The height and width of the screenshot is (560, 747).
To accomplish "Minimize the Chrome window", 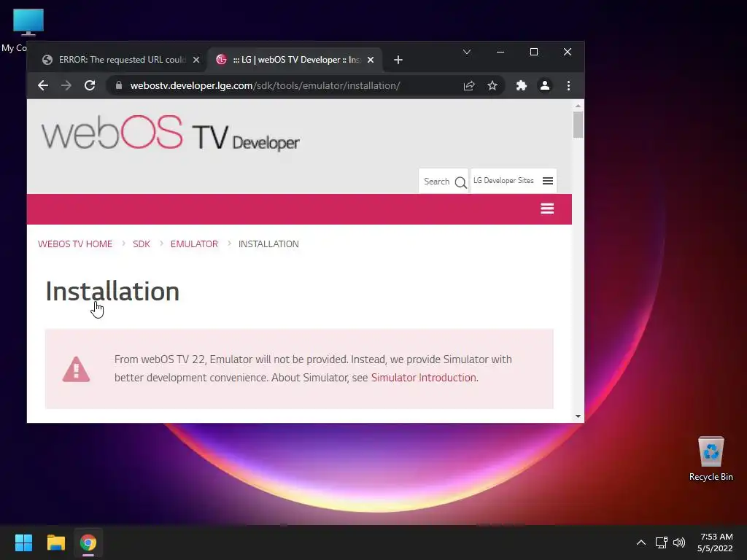I will (500, 52).
